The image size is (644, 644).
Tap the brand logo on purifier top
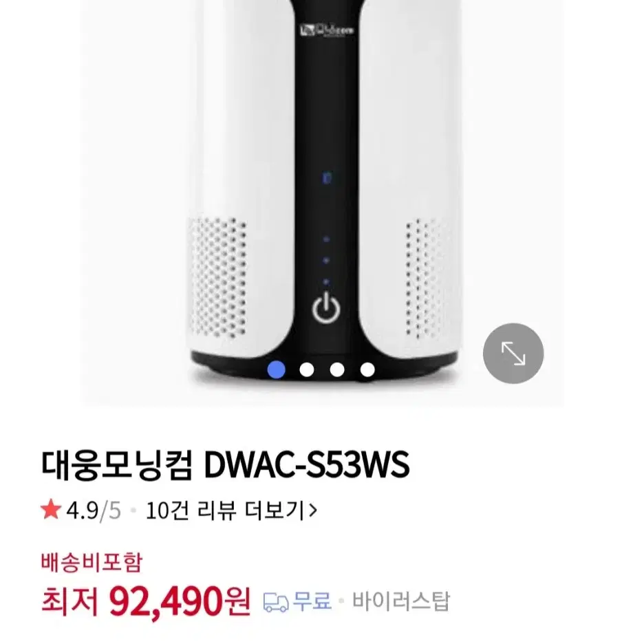(x=327, y=30)
